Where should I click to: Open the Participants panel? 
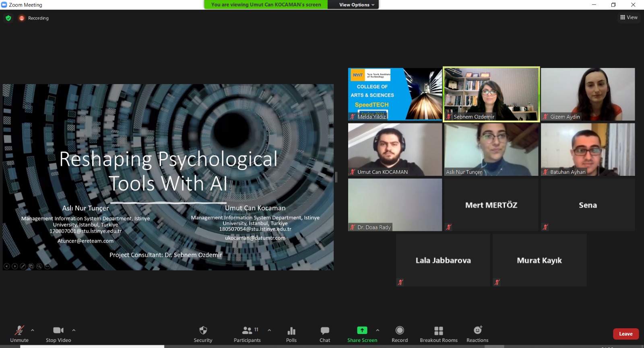pyautogui.click(x=247, y=334)
